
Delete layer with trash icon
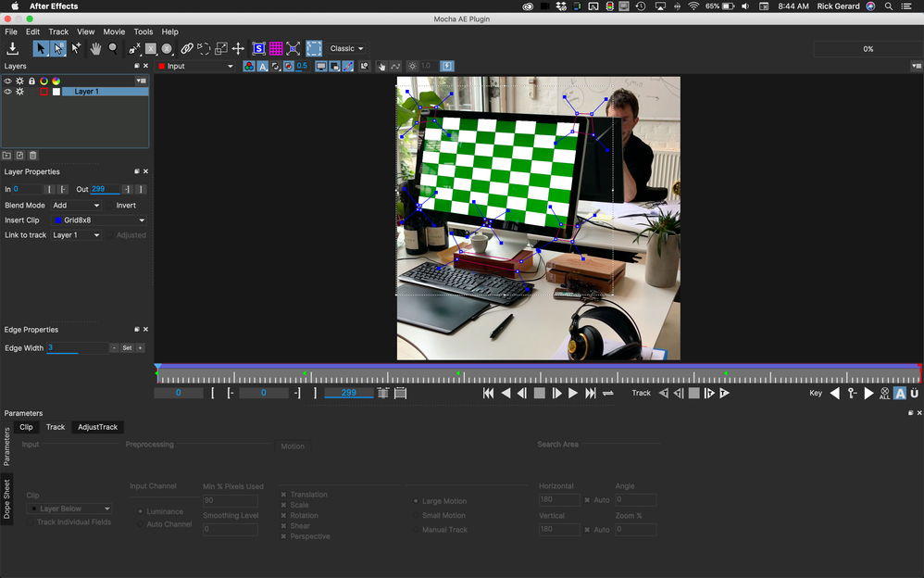[33, 155]
